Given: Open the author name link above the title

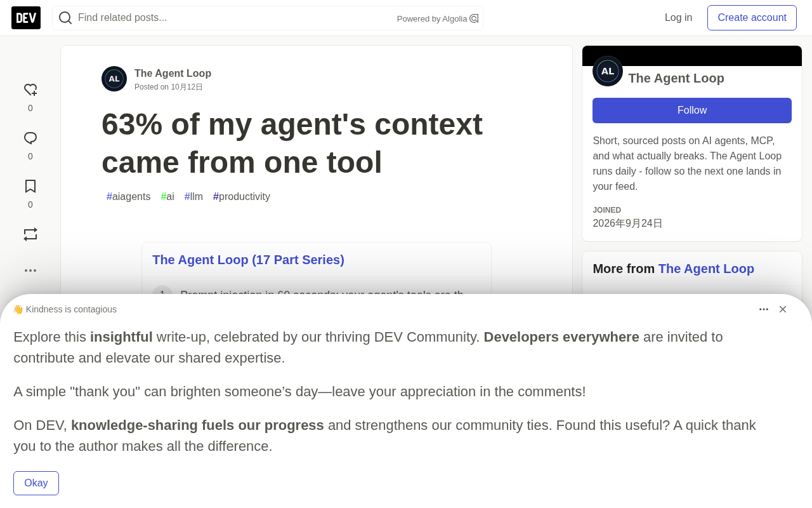Looking at the screenshot, I should [173, 74].
